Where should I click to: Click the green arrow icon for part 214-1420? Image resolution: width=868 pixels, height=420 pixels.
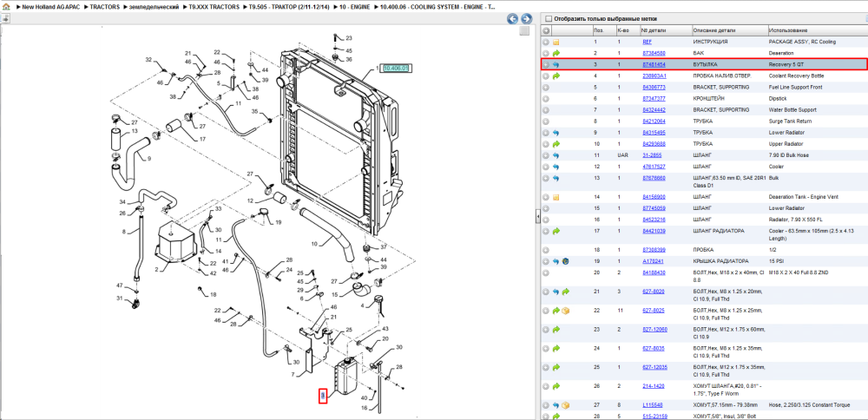556,386
